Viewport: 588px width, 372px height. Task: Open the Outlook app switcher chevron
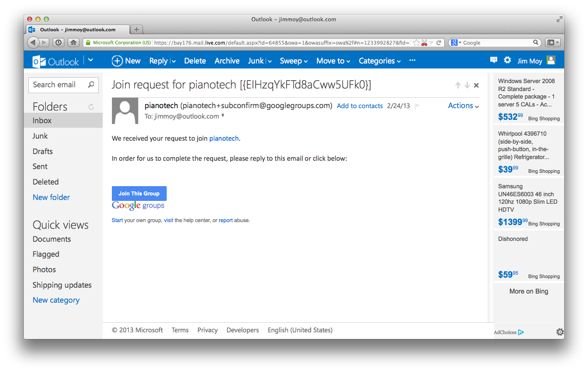pyautogui.click(x=90, y=60)
